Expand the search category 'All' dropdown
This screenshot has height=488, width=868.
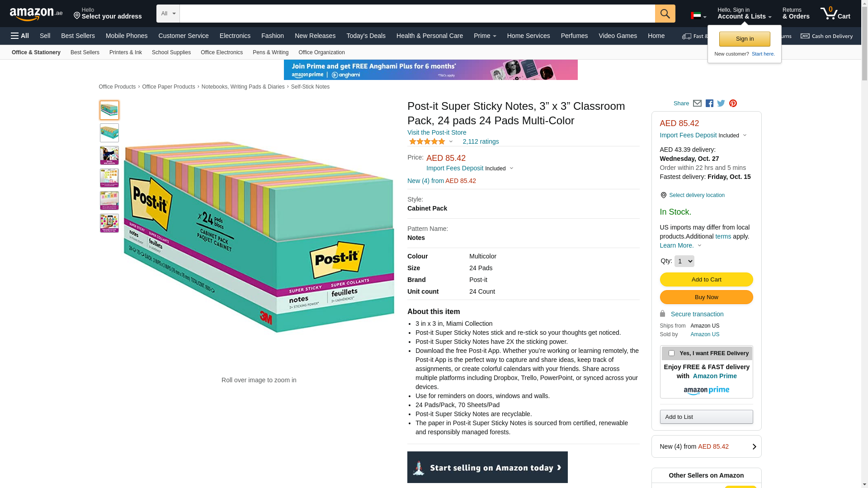click(168, 14)
